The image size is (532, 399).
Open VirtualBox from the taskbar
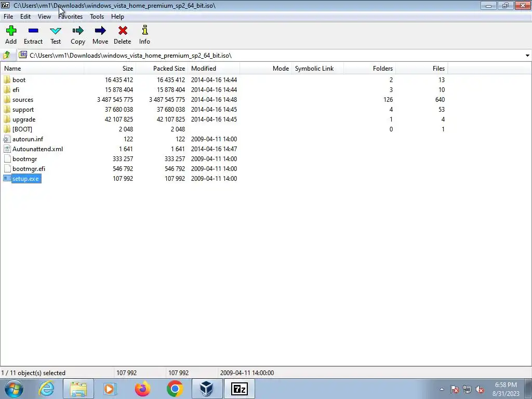pos(207,389)
